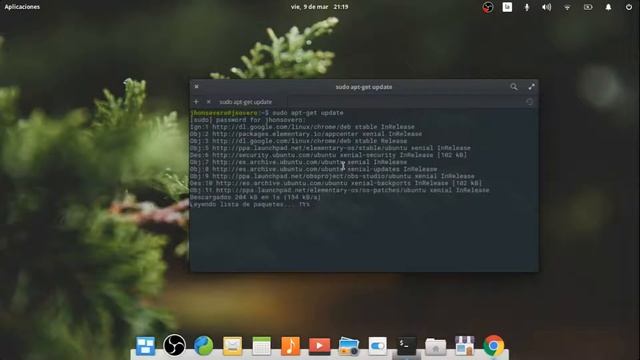Open the date and time indicator
This screenshot has width=640, height=360.
(x=319, y=7)
